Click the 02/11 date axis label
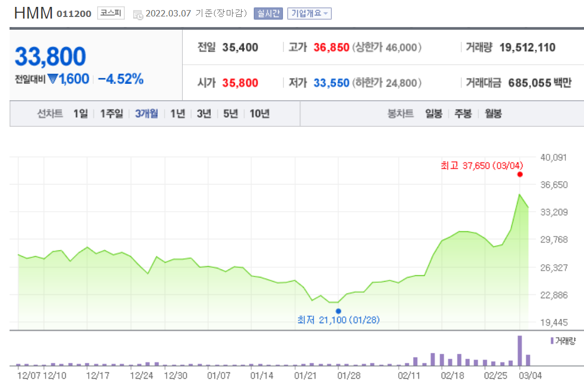 [x=409, y=376]
